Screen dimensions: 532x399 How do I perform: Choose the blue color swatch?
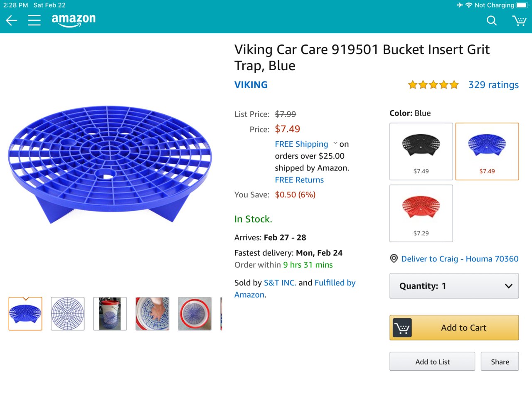[x=487, y=151]
